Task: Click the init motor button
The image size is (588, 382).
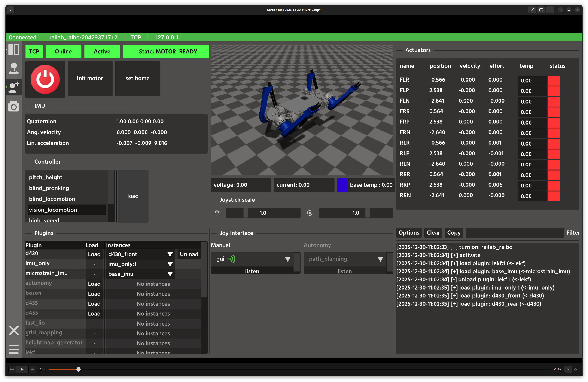Action: [x=90, y=78]
